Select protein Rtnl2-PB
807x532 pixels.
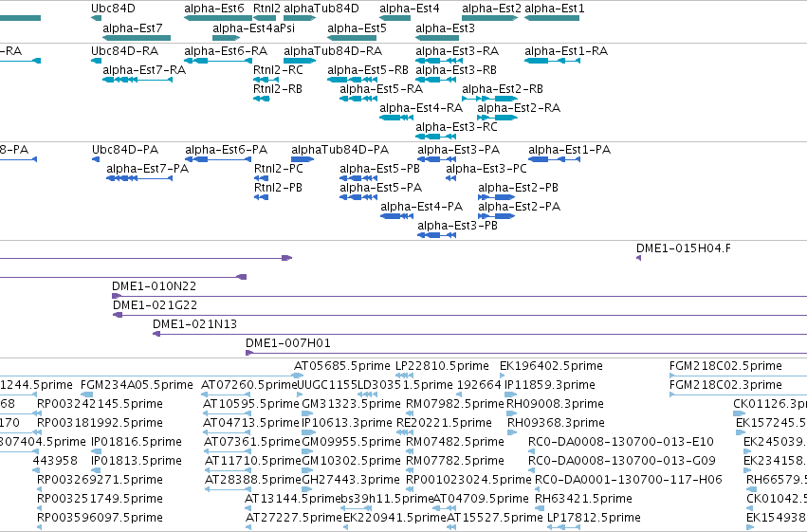coord(278,188)
